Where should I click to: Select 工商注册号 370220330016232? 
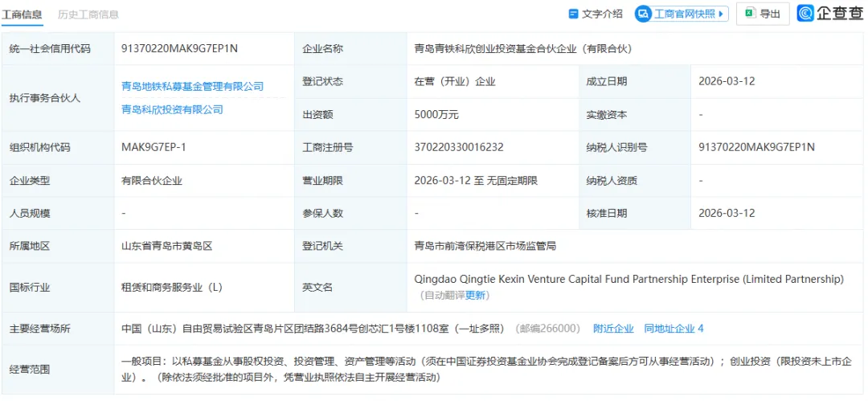tap(459, 147)
